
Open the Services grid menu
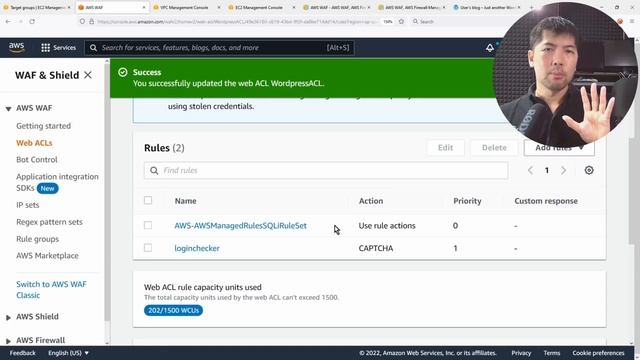[58, 48]
